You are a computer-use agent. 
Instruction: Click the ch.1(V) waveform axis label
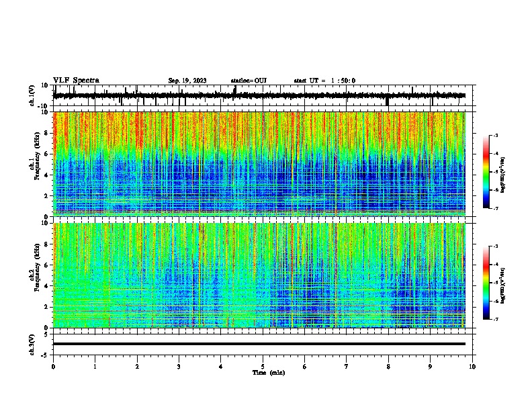coord(32,95)
